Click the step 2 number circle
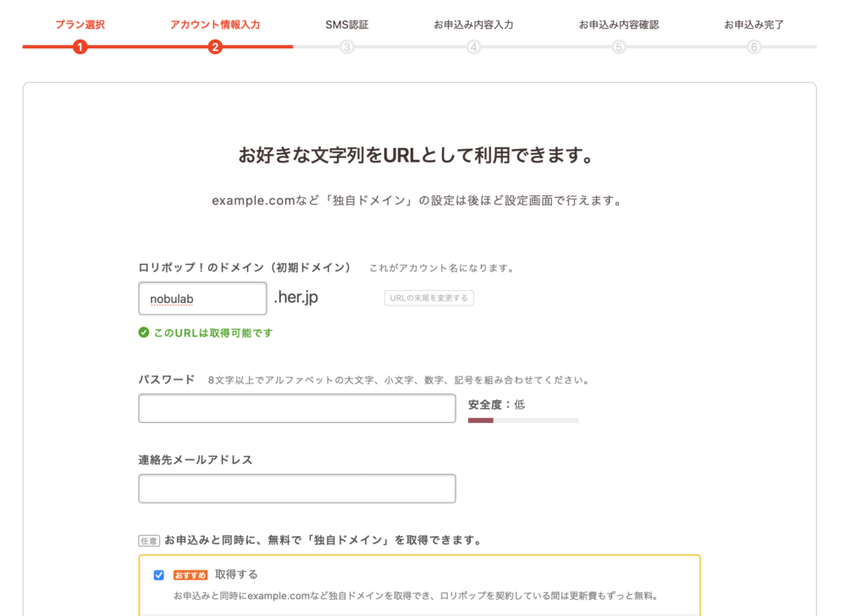Viewport: 867px width, 616px height. [215, 47]
